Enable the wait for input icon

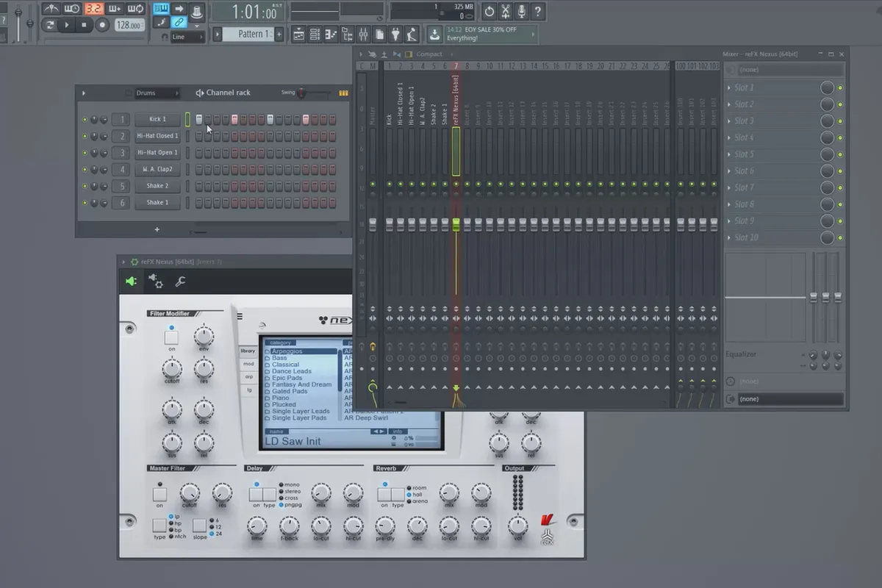click(x=72, y=9)
